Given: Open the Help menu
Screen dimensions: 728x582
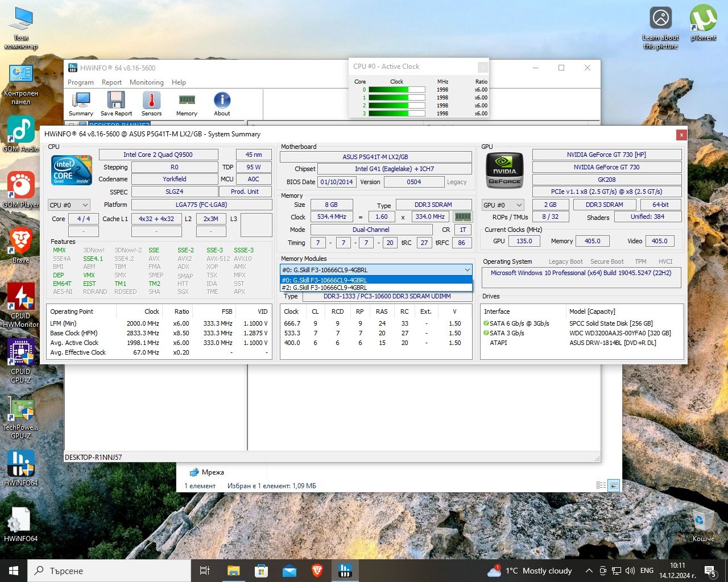Looking at the screenshot, I should [x=179, y=82].
